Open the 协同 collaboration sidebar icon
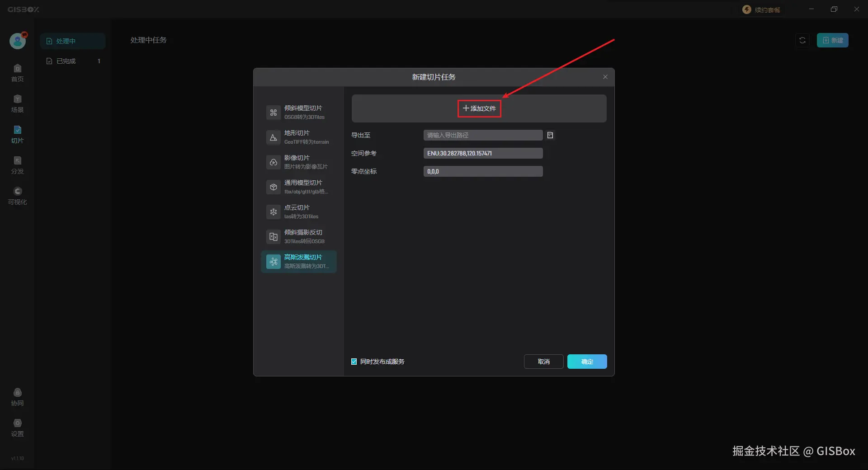This screenshot has height=470, width=868. (17, 397)
